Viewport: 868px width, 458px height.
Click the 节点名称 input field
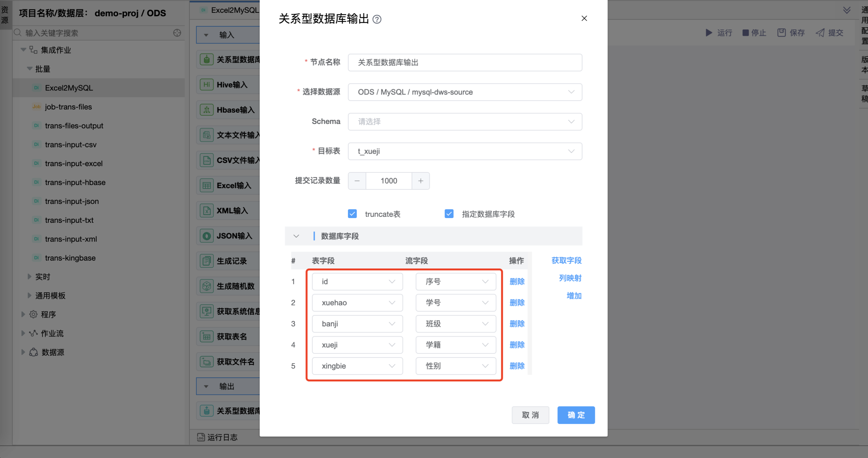coord(465,62)
